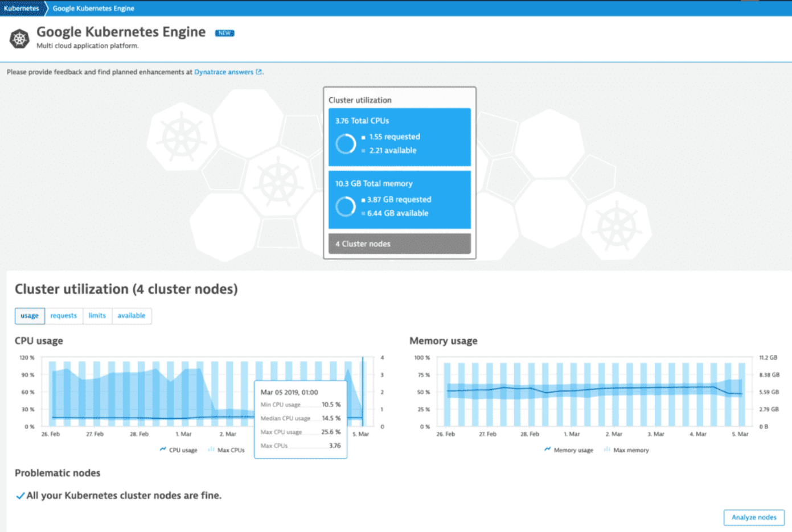This screenshot has width=792, height=532.
Task: Click 'Multi cloud application platform' subtitle
Action: (x=88, y=46)
